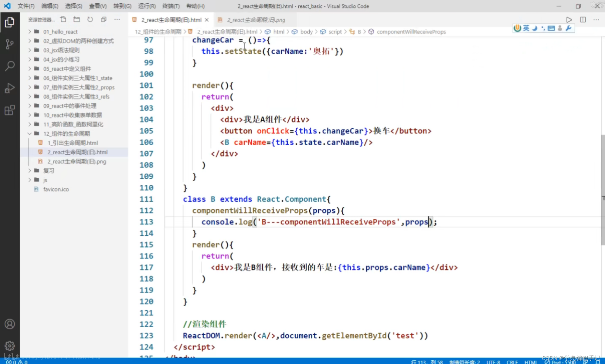Open the Source Control view
The image size is (605, 364).
pos(9,44)
